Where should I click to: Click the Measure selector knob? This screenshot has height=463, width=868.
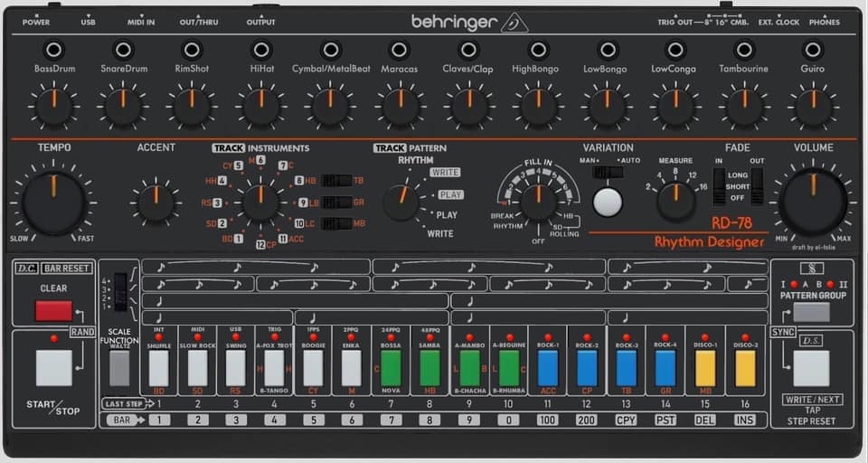pos(676,201)
